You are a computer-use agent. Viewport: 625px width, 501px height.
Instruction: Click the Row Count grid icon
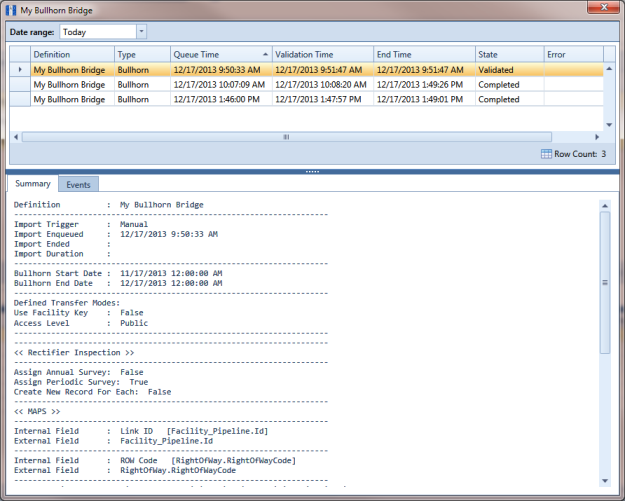click(x=546, y=154)
